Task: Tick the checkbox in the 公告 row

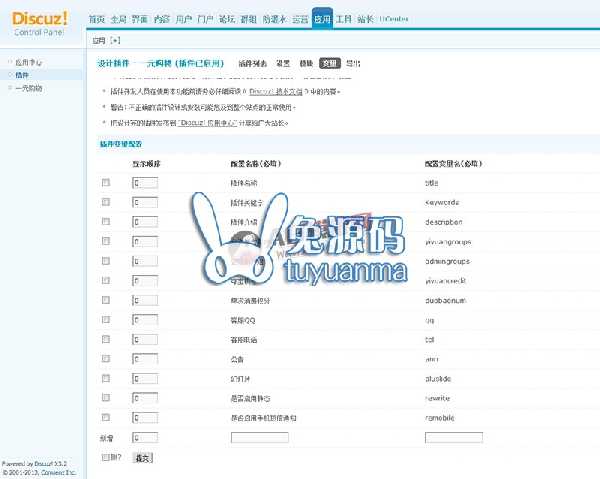Action: pyautogui.click(x=106, y=359)
